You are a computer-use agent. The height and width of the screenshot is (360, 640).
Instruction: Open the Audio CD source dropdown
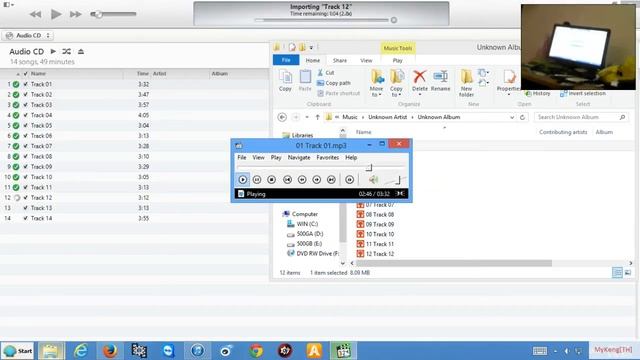click(x=28, y=36)
